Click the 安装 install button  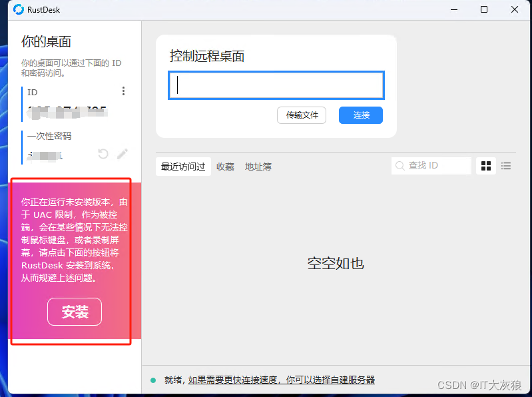[x=75, y=312]
